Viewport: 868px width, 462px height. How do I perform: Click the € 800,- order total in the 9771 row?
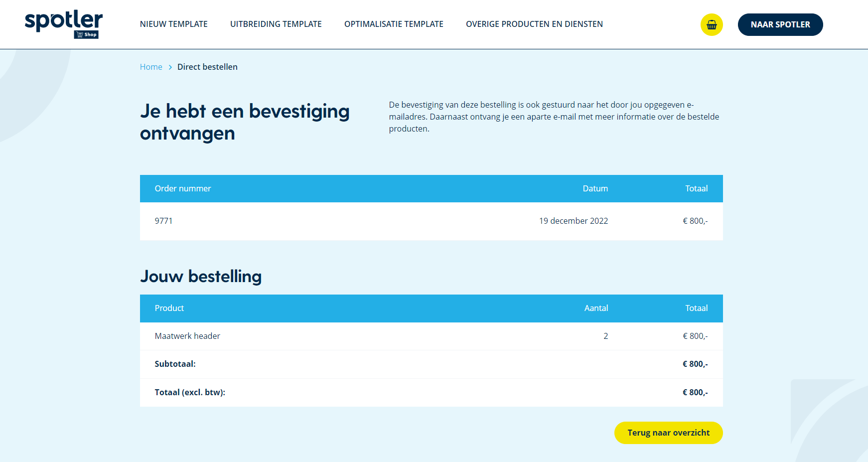[695, 221]
